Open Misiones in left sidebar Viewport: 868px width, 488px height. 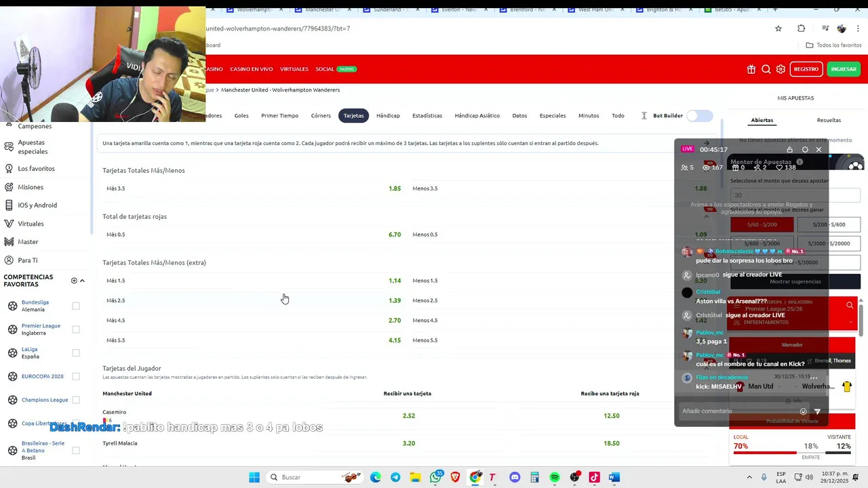[31, 187]
